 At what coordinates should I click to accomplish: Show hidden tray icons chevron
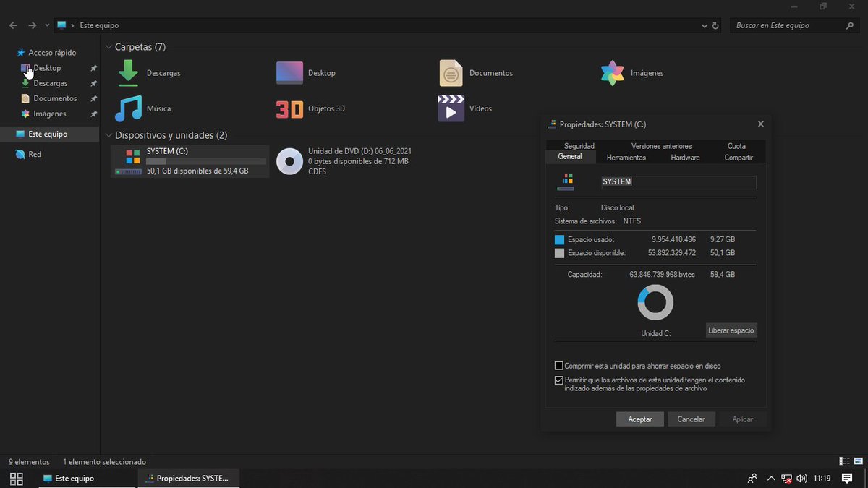pos(771,479)
